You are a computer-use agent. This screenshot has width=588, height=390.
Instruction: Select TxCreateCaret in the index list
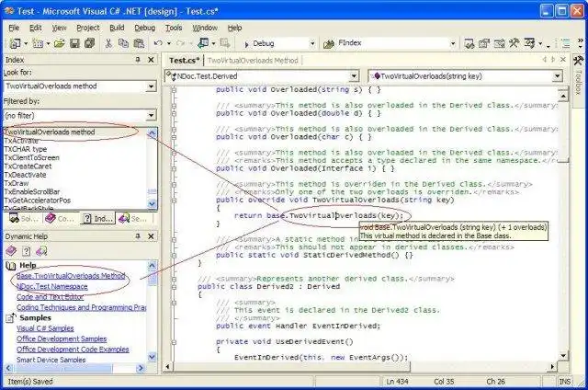point(28,166)
